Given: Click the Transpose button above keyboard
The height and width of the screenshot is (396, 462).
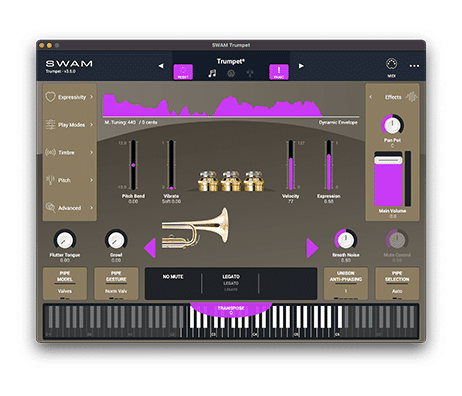Looking at the screenshot, I should 231,310.
